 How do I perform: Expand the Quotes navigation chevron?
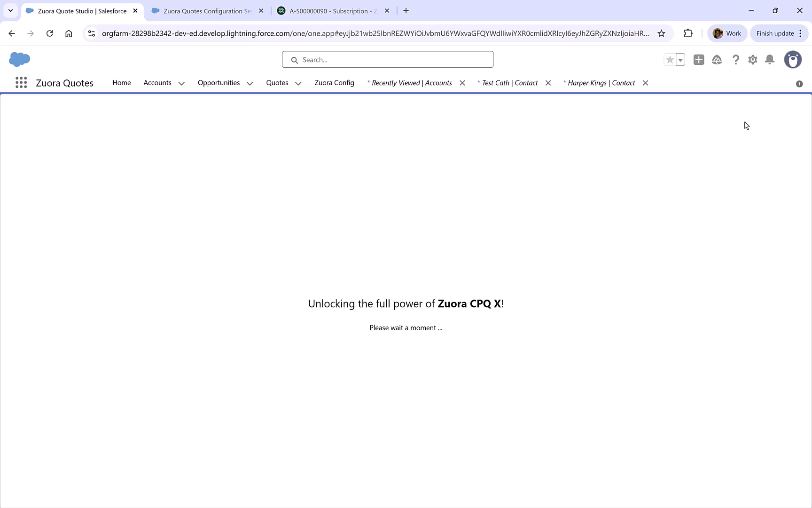(298, 83)
